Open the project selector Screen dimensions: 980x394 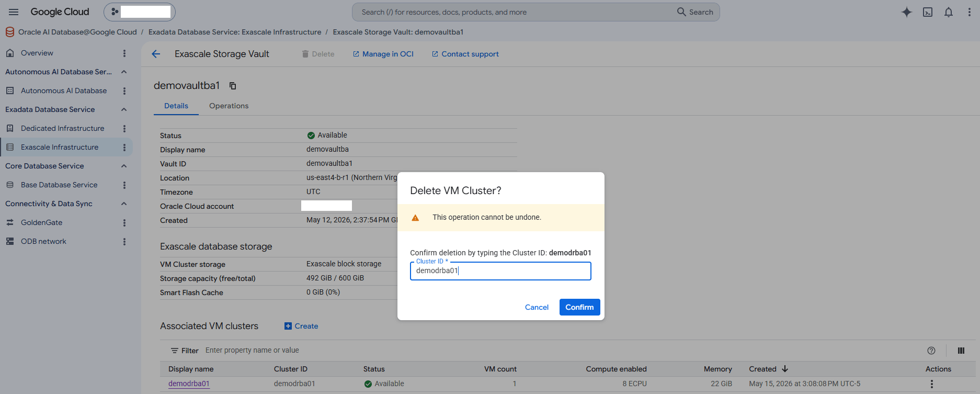pyautogui.click(x=140, y=12)
